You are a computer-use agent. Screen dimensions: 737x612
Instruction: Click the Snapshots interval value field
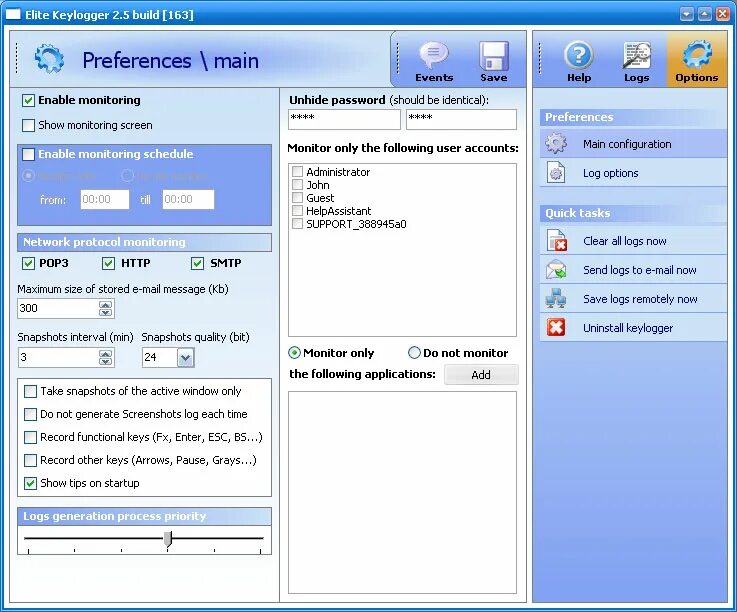pyautogui.click(x=58, y=358)
